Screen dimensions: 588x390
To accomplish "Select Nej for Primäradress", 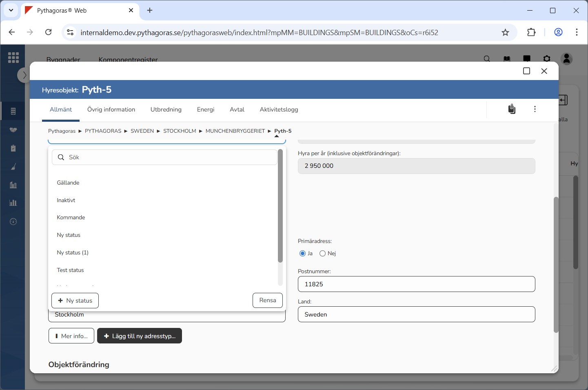I will pos(322,254).
